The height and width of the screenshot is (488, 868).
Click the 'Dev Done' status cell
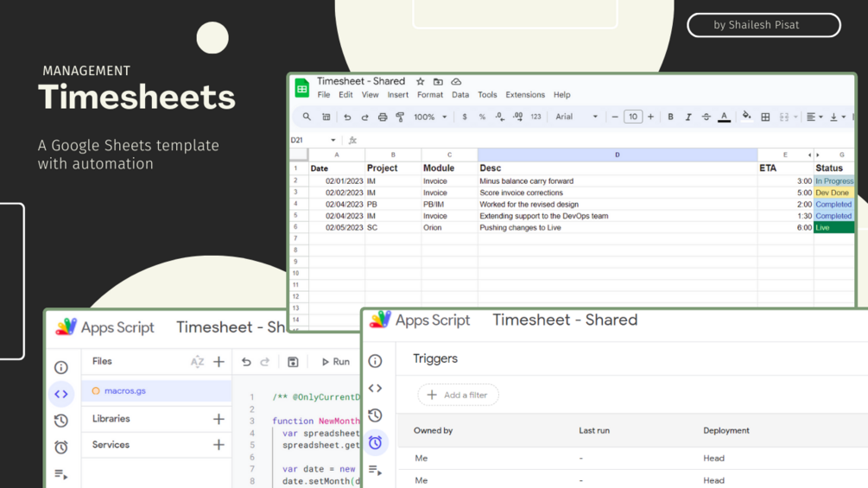coord(833,193)
